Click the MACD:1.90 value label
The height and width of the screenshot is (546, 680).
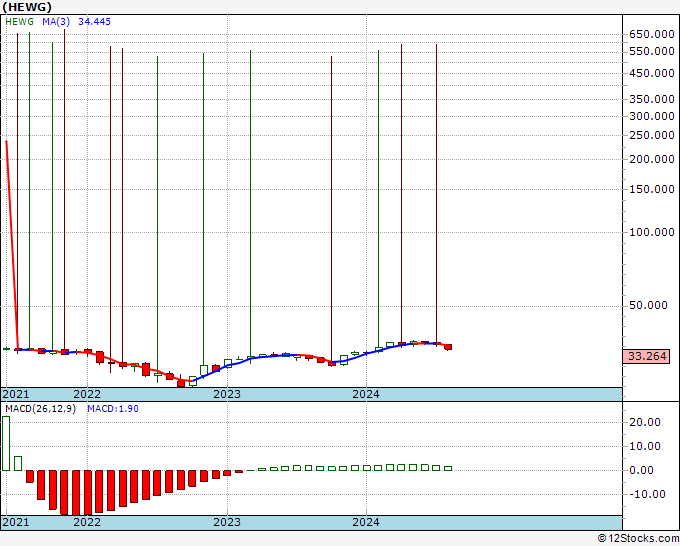(x=113, y=409)
